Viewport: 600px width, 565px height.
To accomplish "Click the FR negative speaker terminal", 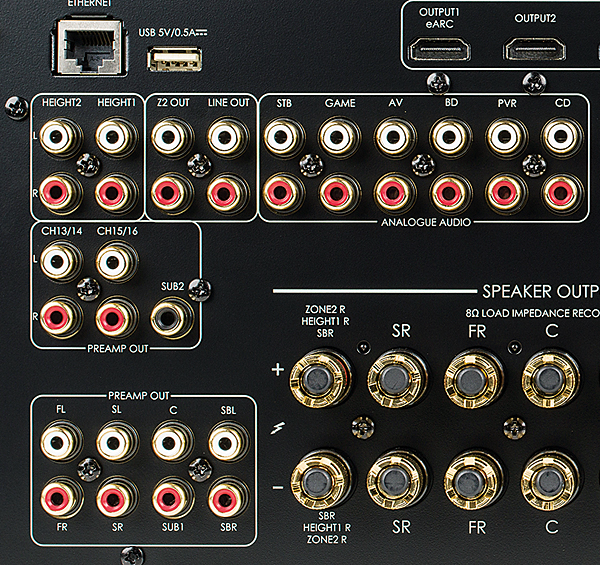I will point(474,481).
